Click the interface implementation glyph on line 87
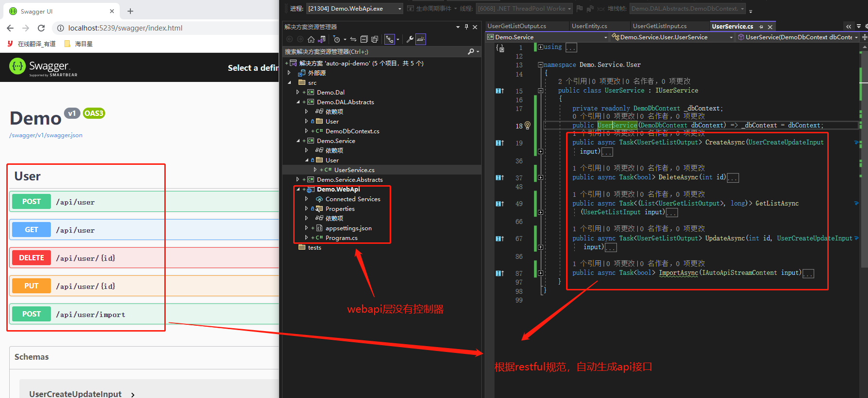The width and height of the screenshot is (868, 398). pyautogui.click(x=500, y=273)
